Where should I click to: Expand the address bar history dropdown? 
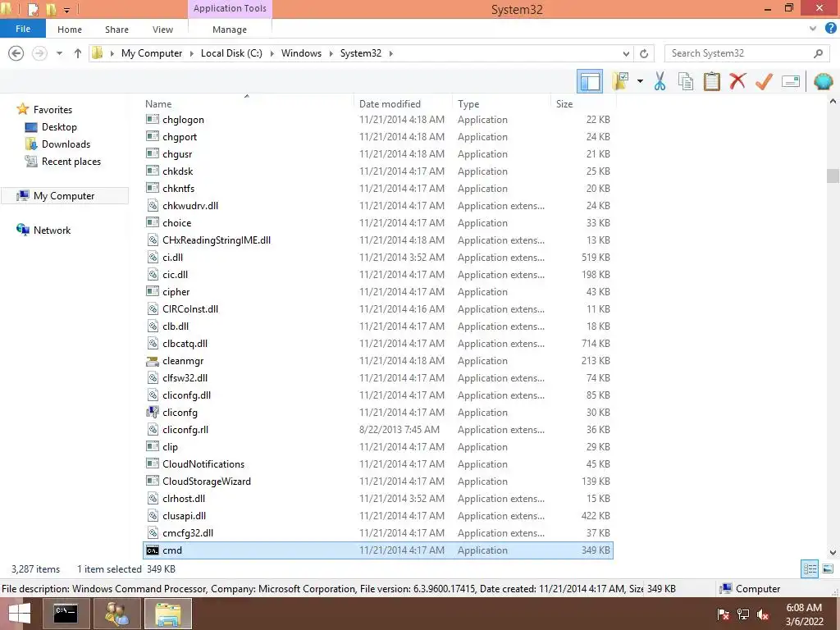(x=626, y=53)
